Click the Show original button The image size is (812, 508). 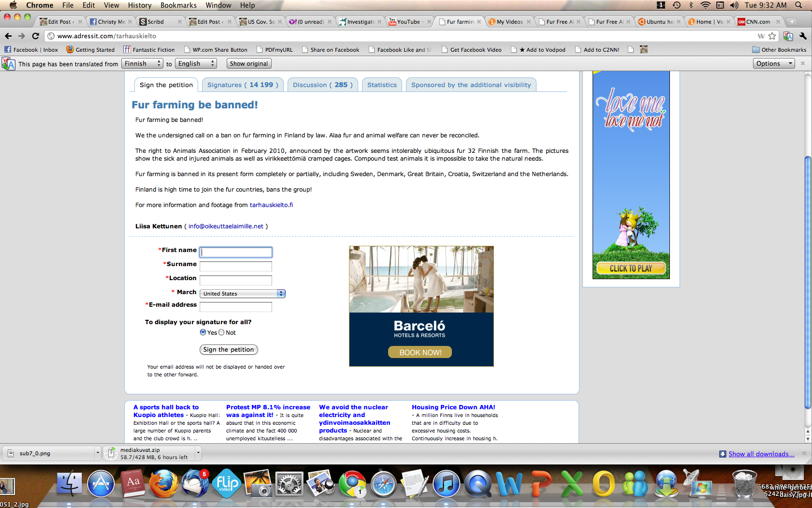(248, 63)
